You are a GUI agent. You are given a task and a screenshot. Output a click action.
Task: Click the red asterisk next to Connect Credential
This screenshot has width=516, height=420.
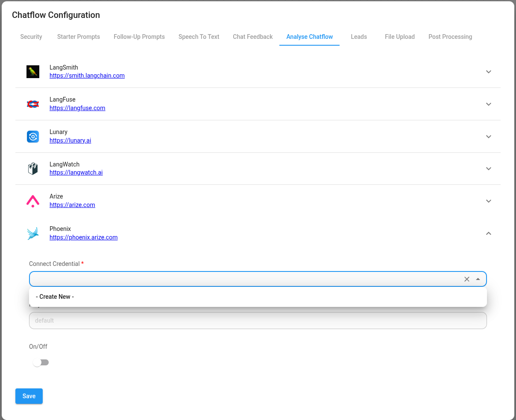(82, 263)
